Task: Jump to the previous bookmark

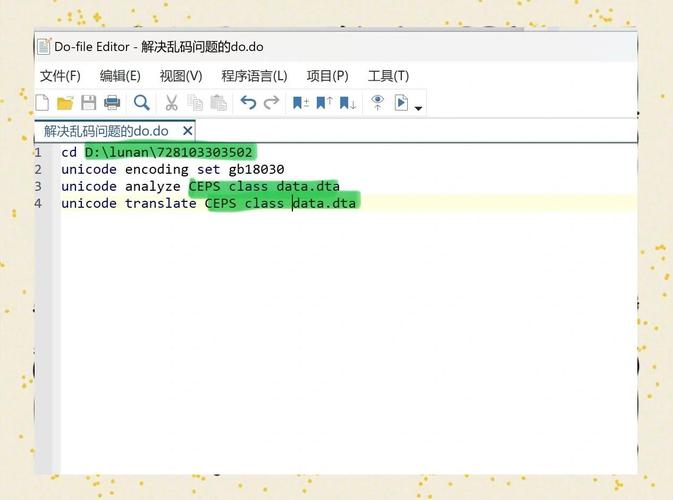Action: coord(324,103)
